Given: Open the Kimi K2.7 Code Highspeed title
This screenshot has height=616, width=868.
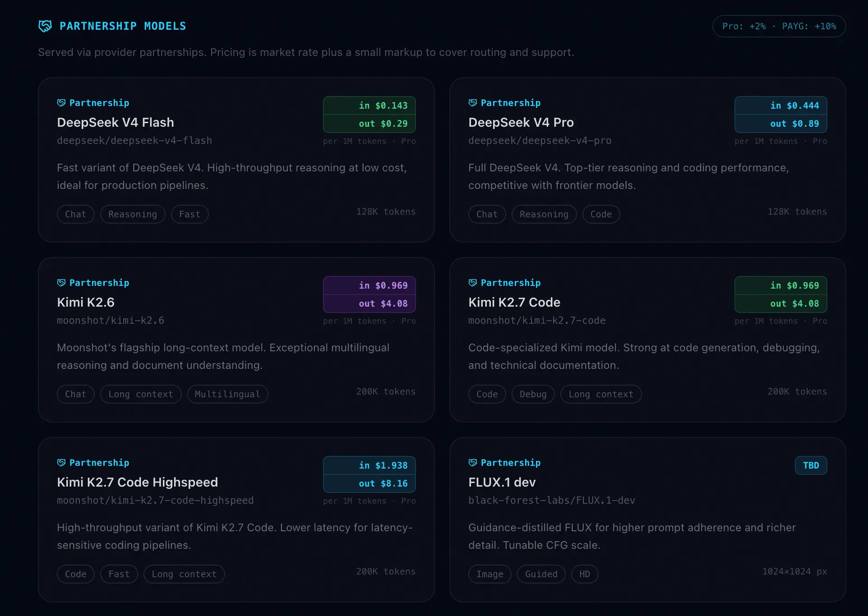Looking at the screenshot, I should (138, 482).
